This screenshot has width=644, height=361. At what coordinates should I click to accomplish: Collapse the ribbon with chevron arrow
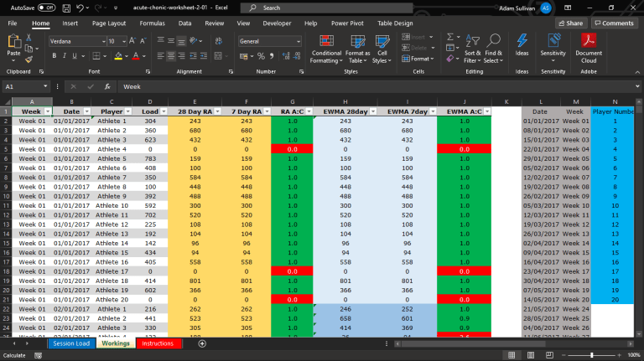(x=637, y=72)
